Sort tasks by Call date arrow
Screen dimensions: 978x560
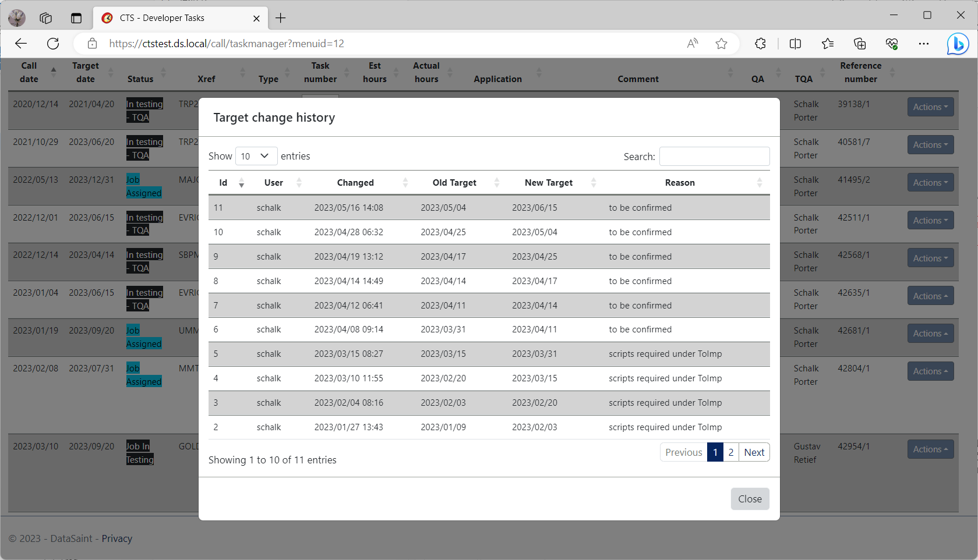click(54, 72)
